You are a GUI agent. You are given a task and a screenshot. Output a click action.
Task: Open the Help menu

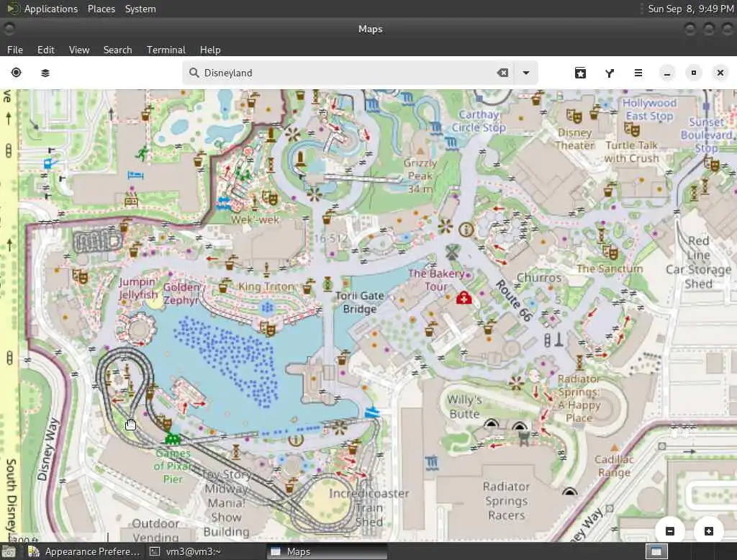[x=210, y=50]
